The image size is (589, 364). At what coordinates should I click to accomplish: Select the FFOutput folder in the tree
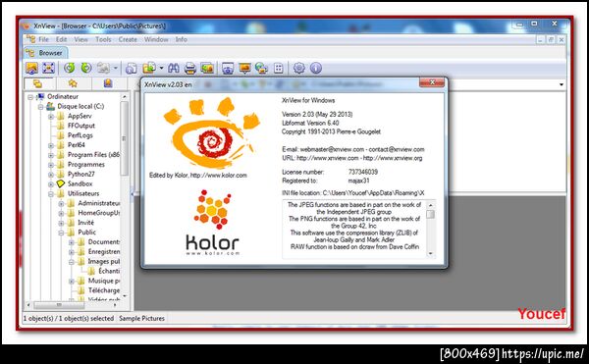click(81, 126)
